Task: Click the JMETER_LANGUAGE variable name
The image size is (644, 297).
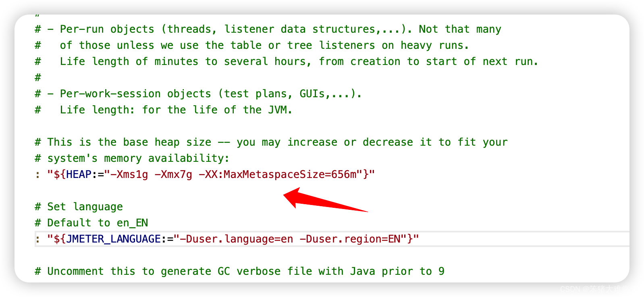Action: pos(113,239)
